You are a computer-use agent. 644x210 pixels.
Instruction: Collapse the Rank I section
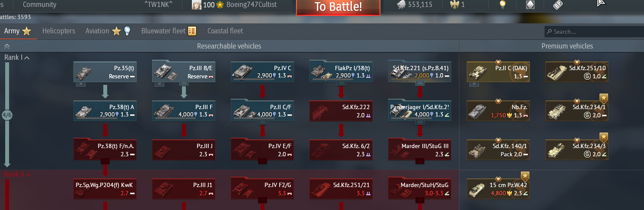point(27,58)
